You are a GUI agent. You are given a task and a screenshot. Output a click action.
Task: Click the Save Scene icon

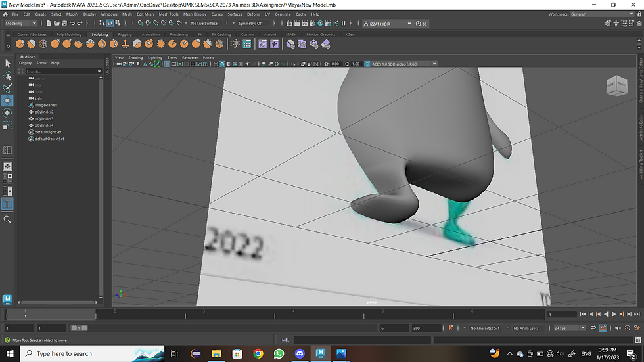(64, 24)
